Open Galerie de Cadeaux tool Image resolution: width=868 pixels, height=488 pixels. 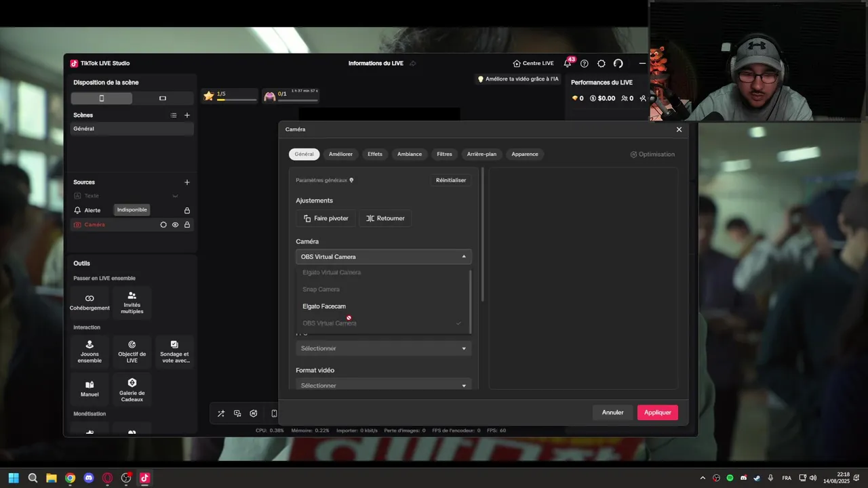click(x=132, y=388)
